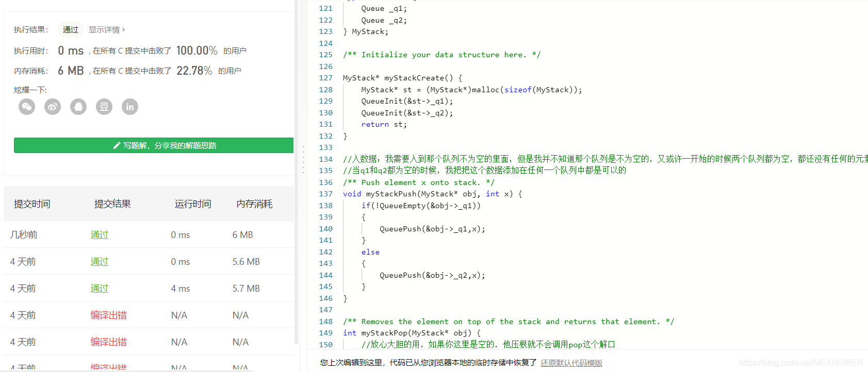Open the 通过 submission from 几秒前
Screen dimensions: 868x372
[100, 235]
